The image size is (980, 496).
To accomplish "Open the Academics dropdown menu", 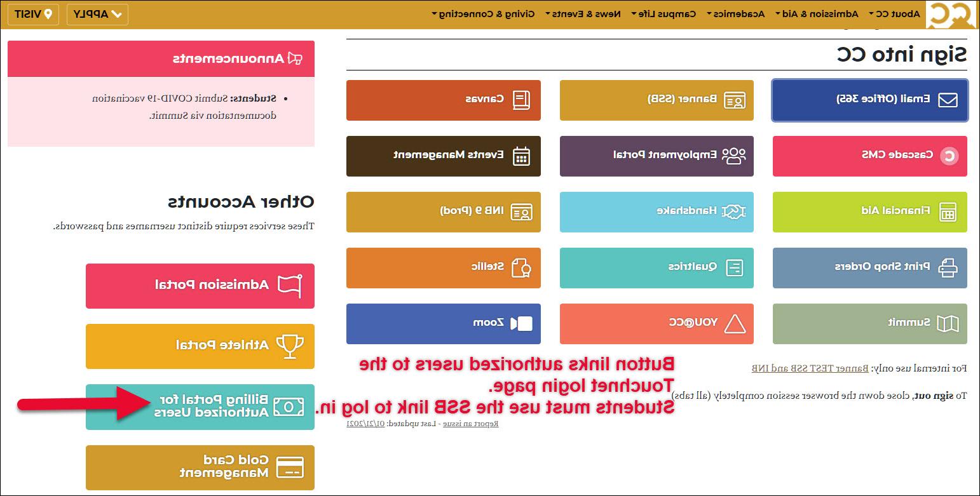I will [735, 13].
